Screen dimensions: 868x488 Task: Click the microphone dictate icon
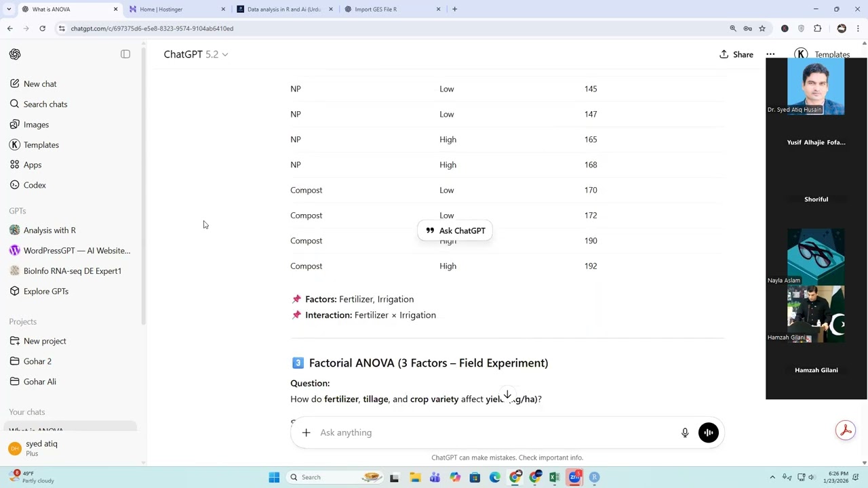[685, 432]
